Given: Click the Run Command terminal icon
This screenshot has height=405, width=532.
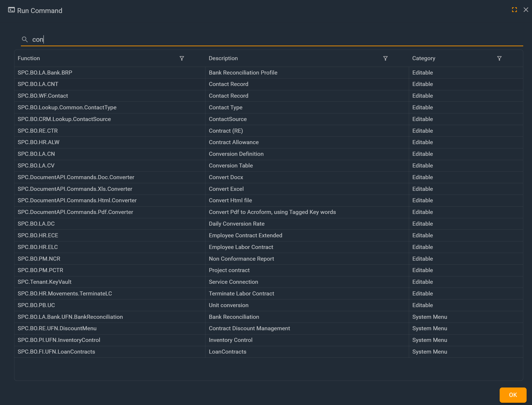Looking at the screenshot, I should pos(11,10).
